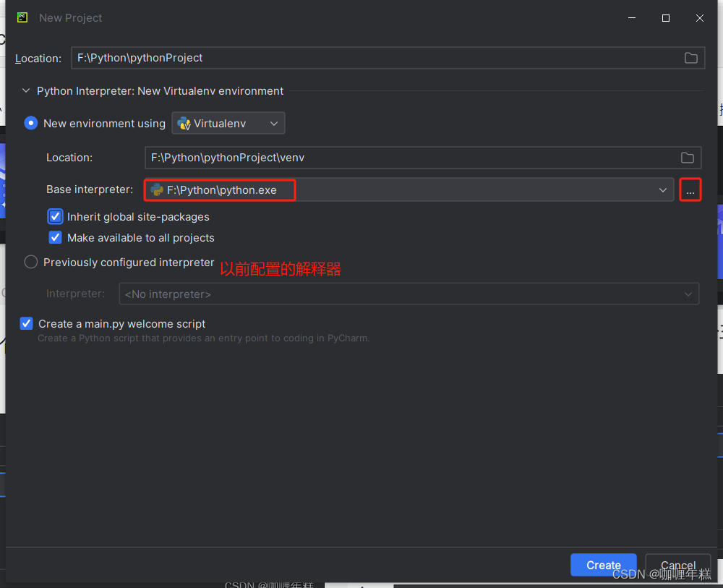Close the New Project dialog

pyautogui.click(x=699, y=18)
